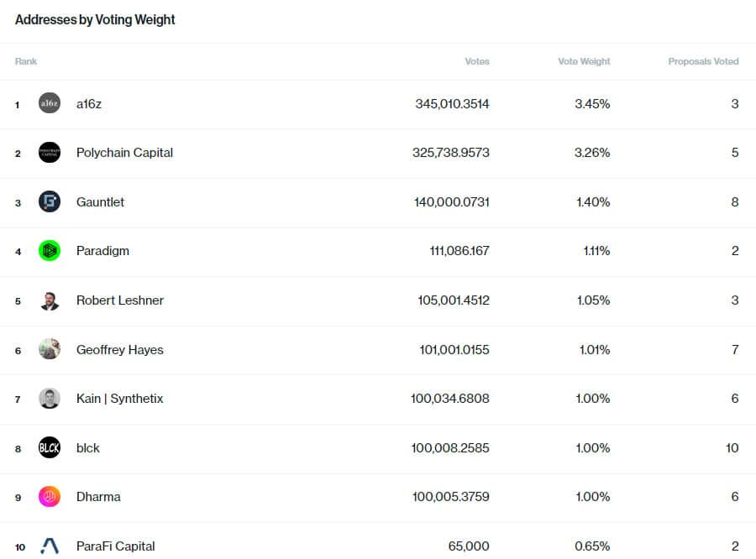
Task: Click the Vote Weight column header
Action: (x=584, y=61)
